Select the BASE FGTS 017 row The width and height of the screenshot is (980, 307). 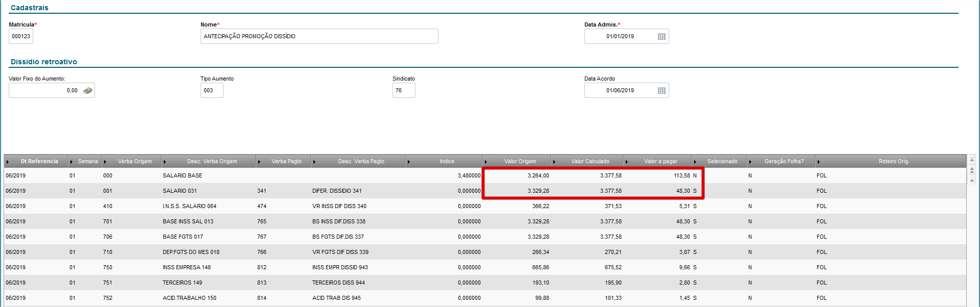point(485,237)
